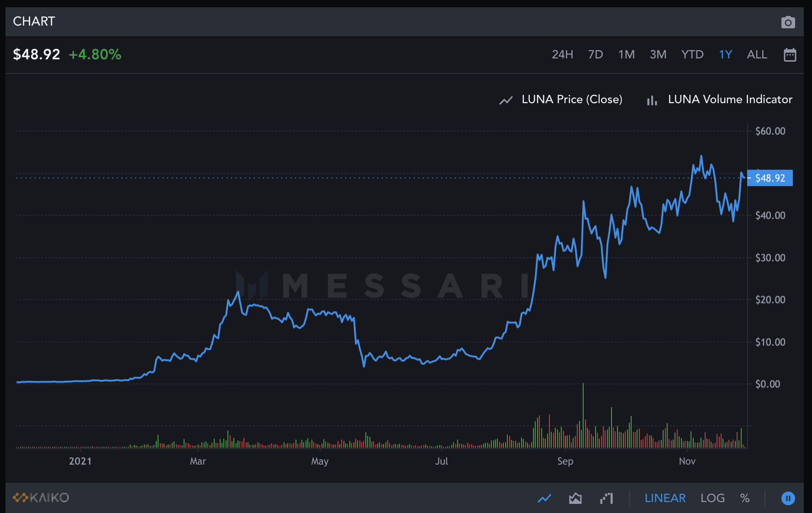Select the 1M time range
This screenshot has width=812, height=513.
point(627,55)
